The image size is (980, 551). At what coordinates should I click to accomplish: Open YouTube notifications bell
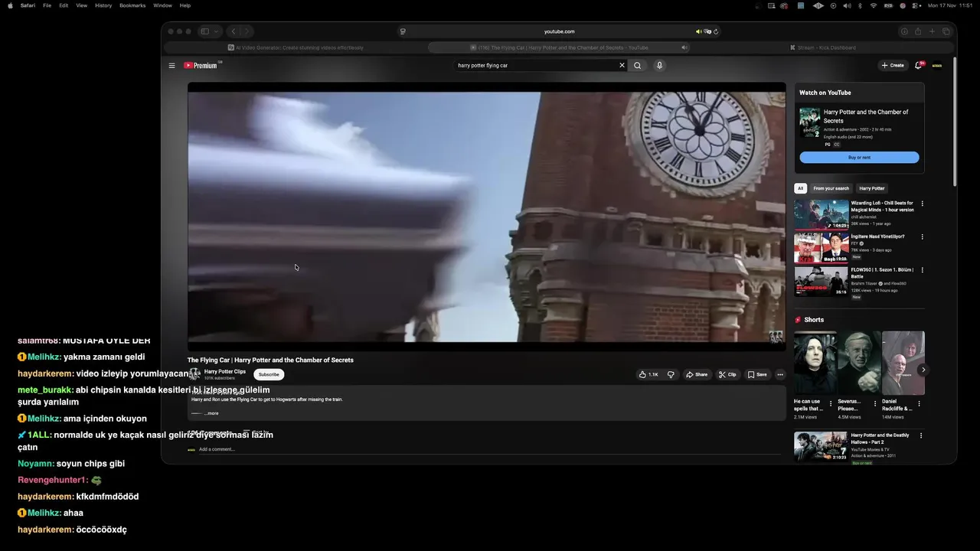coord(919,66)
